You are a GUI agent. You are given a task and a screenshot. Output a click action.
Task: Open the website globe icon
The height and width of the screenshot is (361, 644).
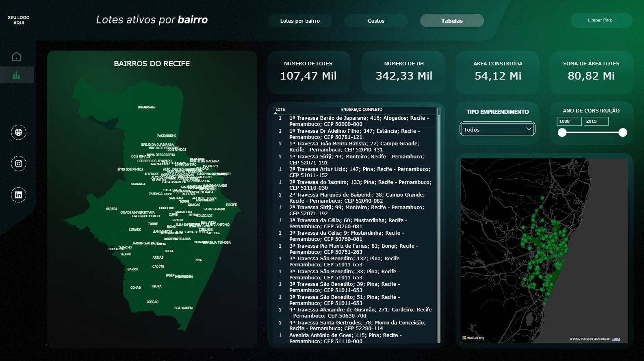click(x=19, y=132)
